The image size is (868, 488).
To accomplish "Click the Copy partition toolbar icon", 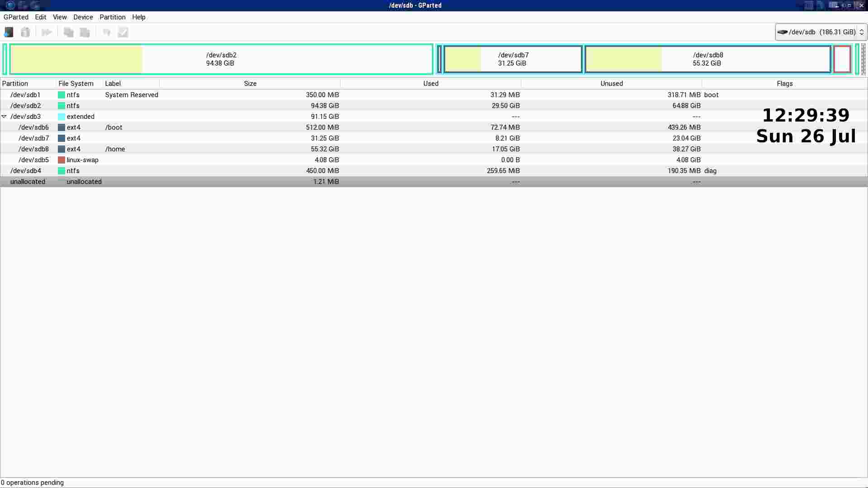I will [x=68, y=32].
